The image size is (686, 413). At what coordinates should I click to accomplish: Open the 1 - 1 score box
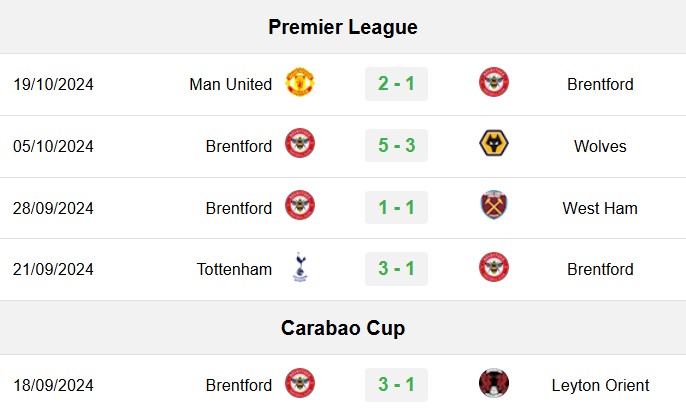(x=396, y=207)
